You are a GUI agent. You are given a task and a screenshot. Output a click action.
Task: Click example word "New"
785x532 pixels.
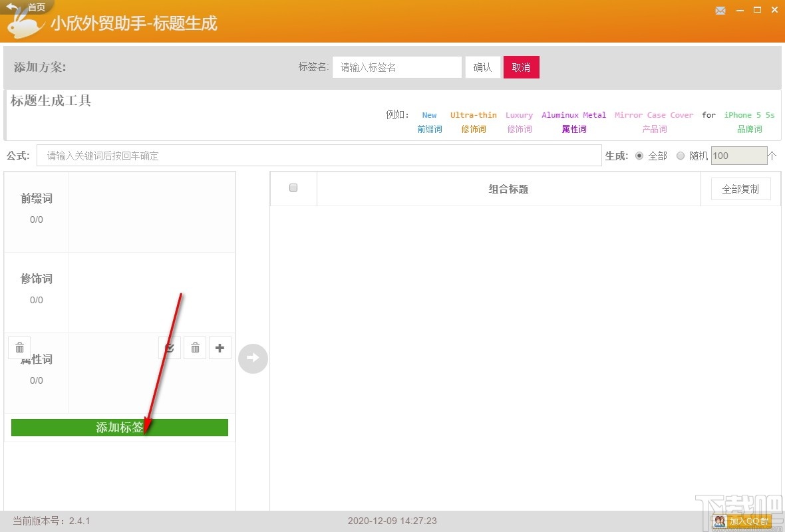pyautogui.click(x=429, y=115)
